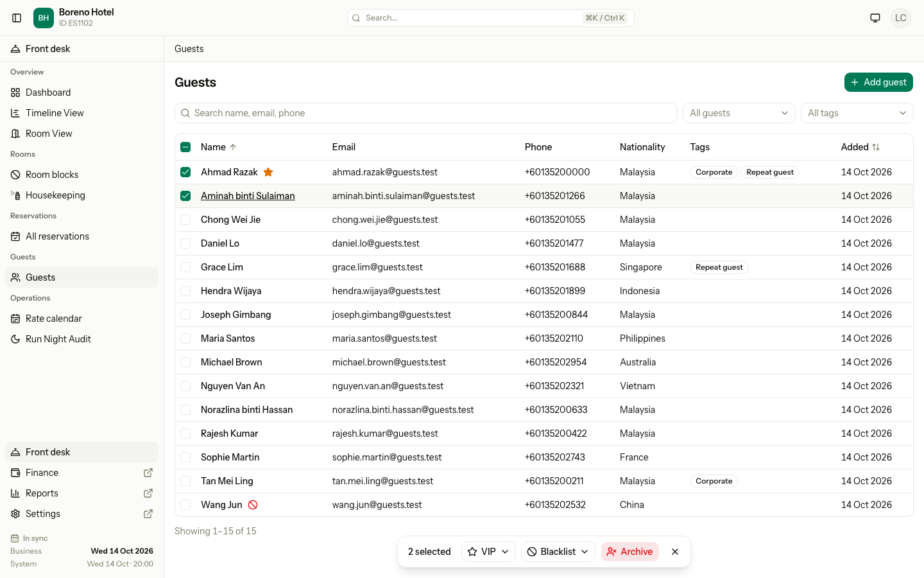Open the All guests filter dropdown
Screen dimensions: 924x578
[x=739, y=113]
